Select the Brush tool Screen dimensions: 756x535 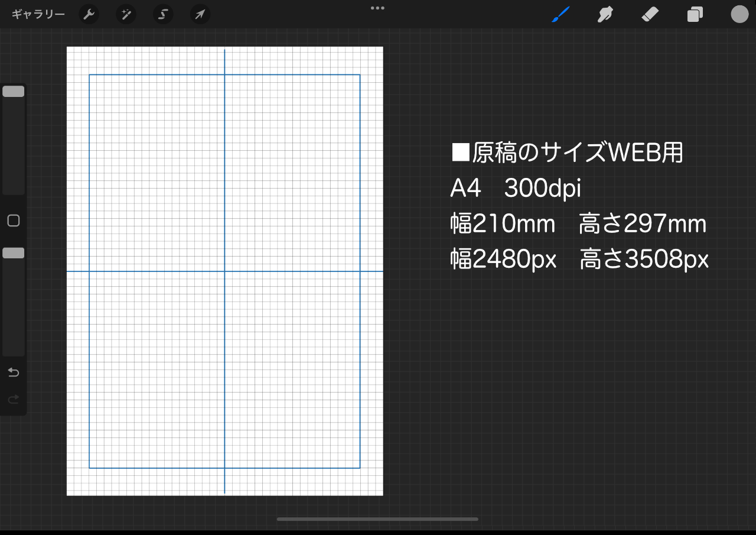click(x=560, y=14)
